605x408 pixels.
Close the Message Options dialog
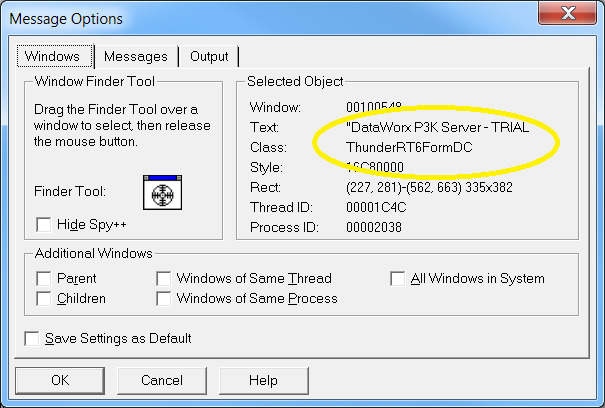(x=568, y=13)
